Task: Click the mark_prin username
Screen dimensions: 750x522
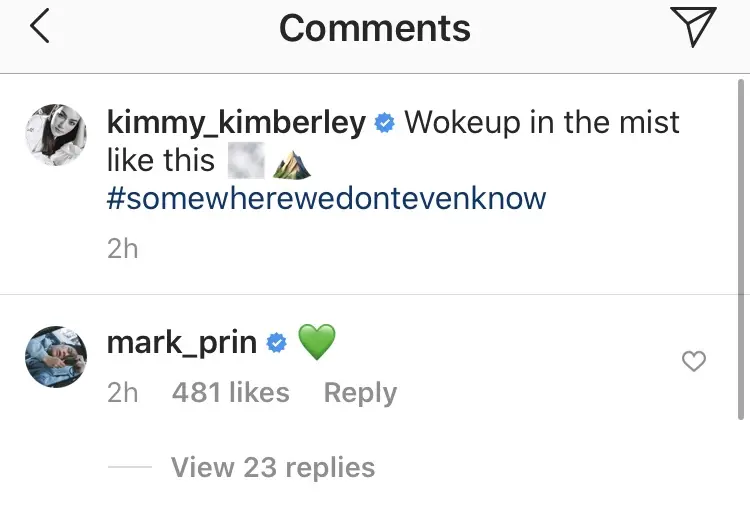Action: click(181, 344)
